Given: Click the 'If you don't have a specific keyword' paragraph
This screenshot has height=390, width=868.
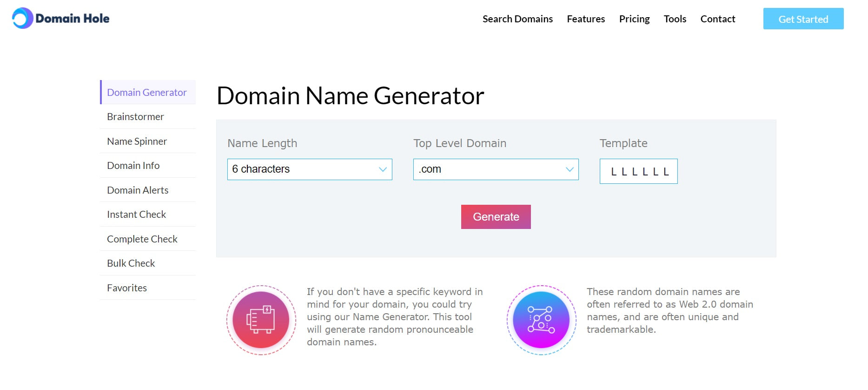Looking at the screenshot, I should (395, 317).
